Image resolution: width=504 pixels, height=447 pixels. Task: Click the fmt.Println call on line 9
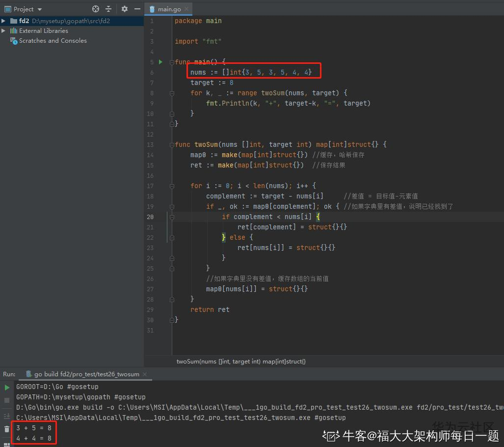288,103
